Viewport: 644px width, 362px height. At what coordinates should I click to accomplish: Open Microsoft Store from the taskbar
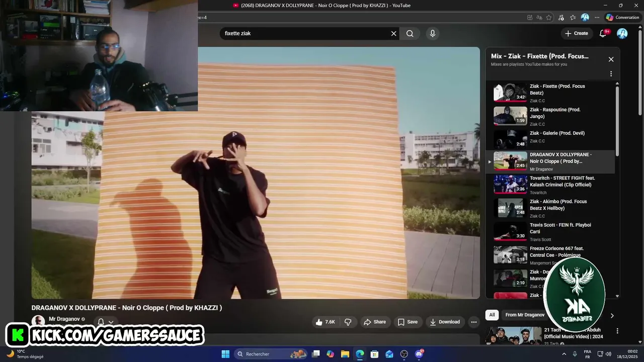tap(374, 354)
